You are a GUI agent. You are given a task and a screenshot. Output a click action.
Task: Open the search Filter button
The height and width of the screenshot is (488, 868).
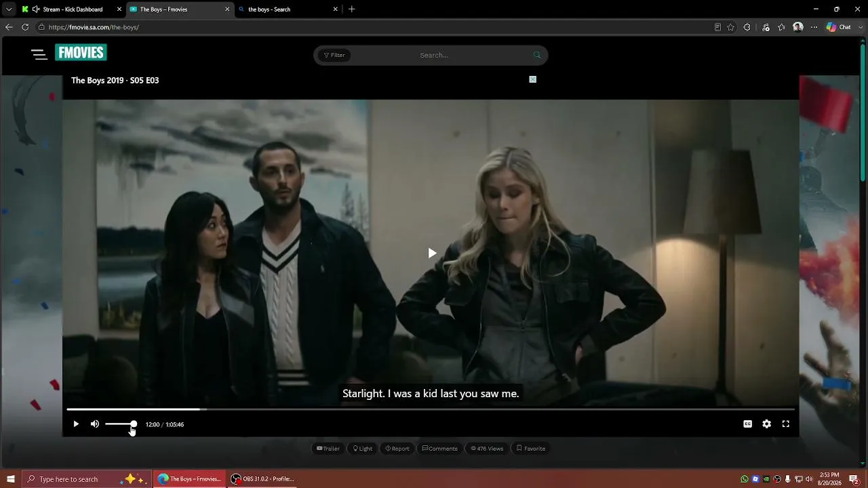pyautogui.click(x=334, y=55)
